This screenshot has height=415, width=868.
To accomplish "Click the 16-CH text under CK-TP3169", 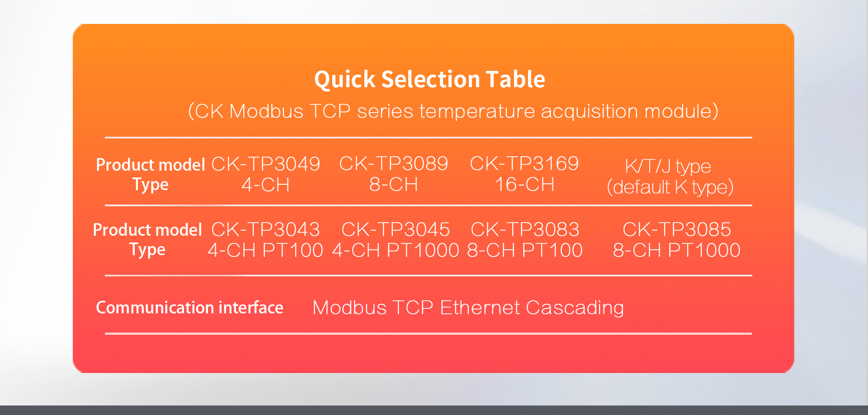I will point(524,184).
